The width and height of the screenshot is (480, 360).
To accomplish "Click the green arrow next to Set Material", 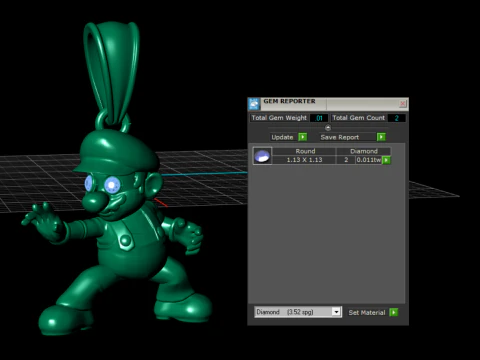I will coord(394,312).
